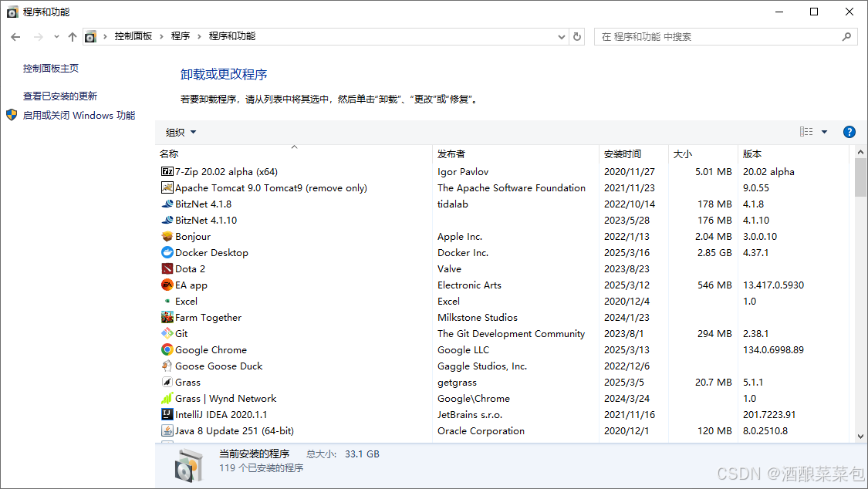868x489 pixels.
Task: Click the Electronic Arts publisher cell
Action: click(x=469, y=285)
